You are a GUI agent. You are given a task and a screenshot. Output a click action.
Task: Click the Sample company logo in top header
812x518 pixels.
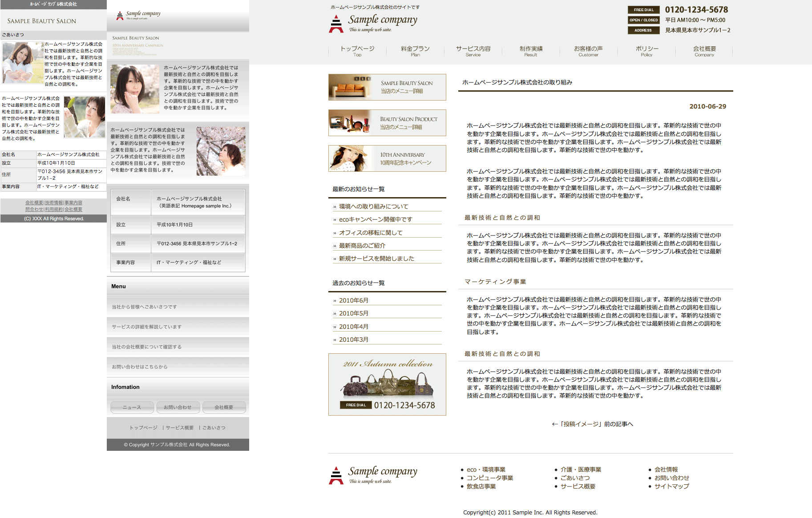[x=373, y=23]
